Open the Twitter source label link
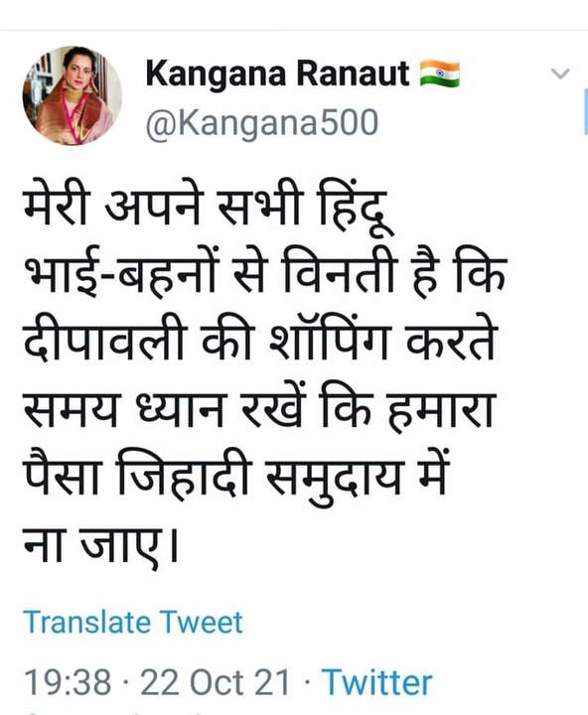This screenshot has height=715, width=588. [x=376, y=682]
